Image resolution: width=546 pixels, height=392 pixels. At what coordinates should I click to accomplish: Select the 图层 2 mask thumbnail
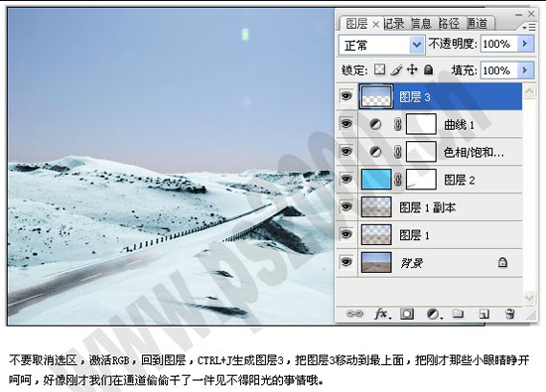[421, 180]
